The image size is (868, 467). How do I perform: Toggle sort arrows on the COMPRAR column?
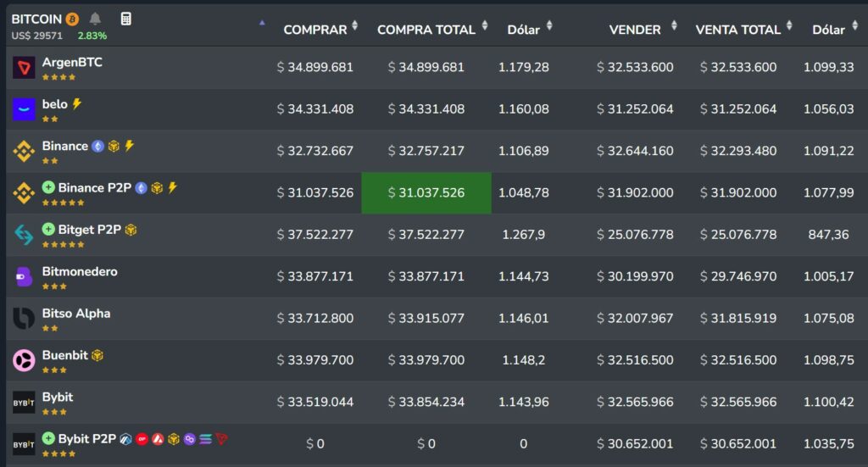coord(355,26)
